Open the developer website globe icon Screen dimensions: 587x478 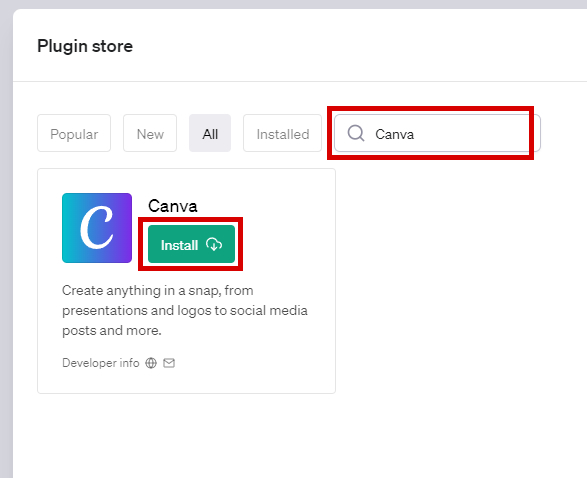pos(151,363)
